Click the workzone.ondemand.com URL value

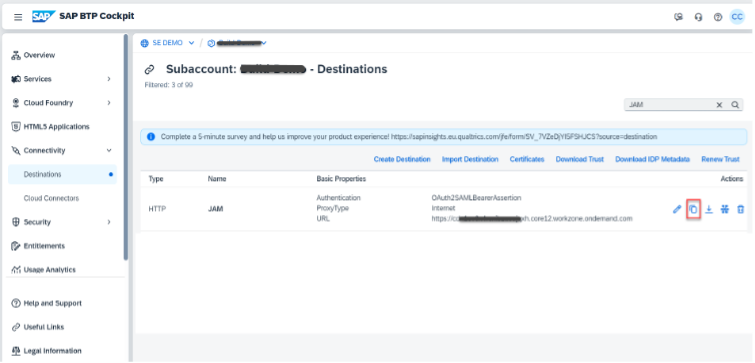tap(532, 219)
